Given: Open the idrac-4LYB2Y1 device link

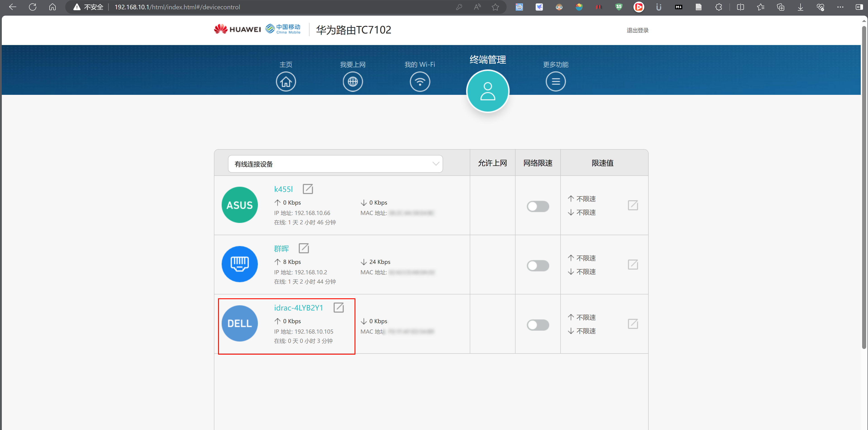Looking at the screenshot, I should point(298,307).
